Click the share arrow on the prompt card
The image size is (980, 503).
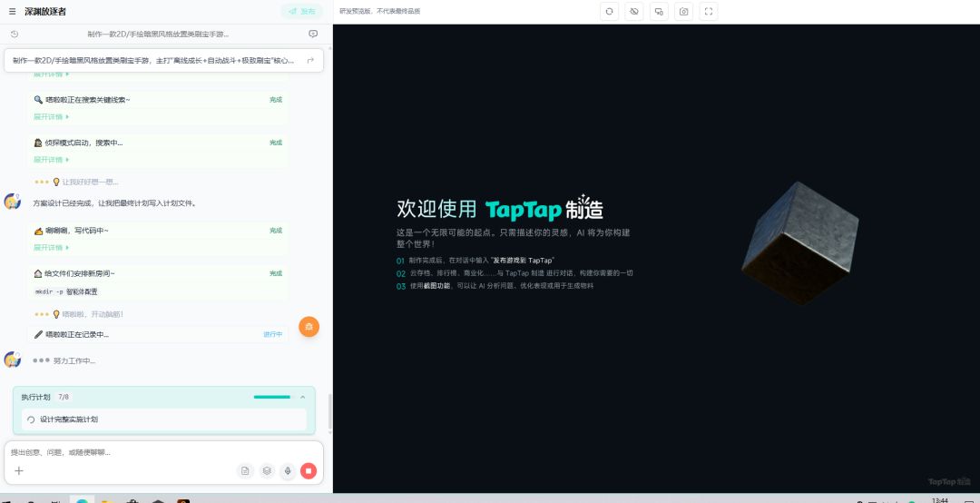point(310,61)
